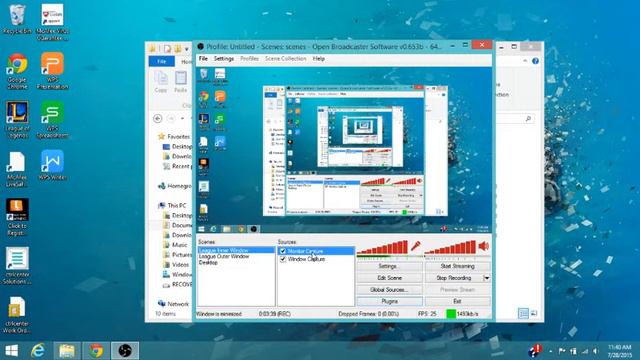This screenshot has height=360, width=640.
Task: Open the Action Center flag tray icon
Action: [x=562, y=351]
